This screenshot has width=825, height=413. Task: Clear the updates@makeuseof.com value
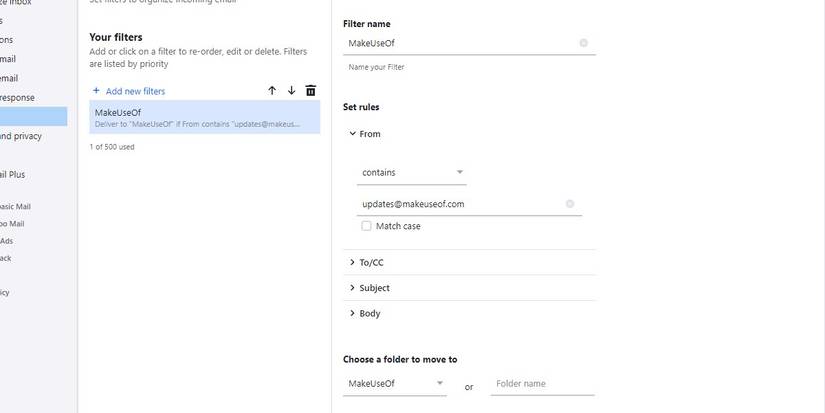(570, 204)
